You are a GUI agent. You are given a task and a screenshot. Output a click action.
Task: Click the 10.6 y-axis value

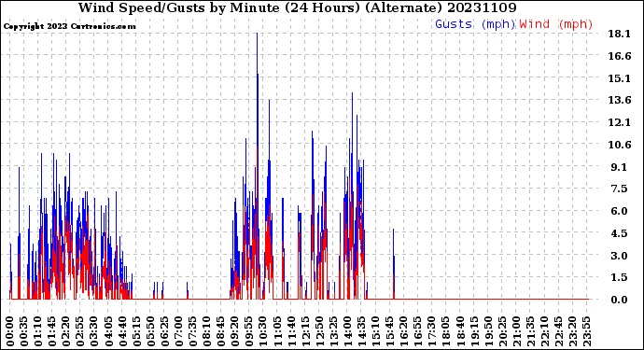click(x=620, y=145)
